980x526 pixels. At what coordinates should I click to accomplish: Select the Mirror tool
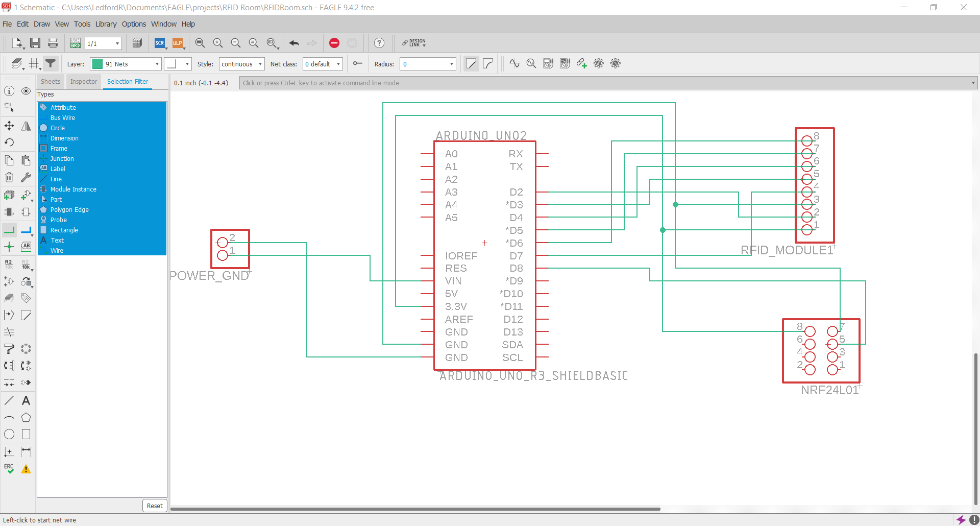[26, 126]
